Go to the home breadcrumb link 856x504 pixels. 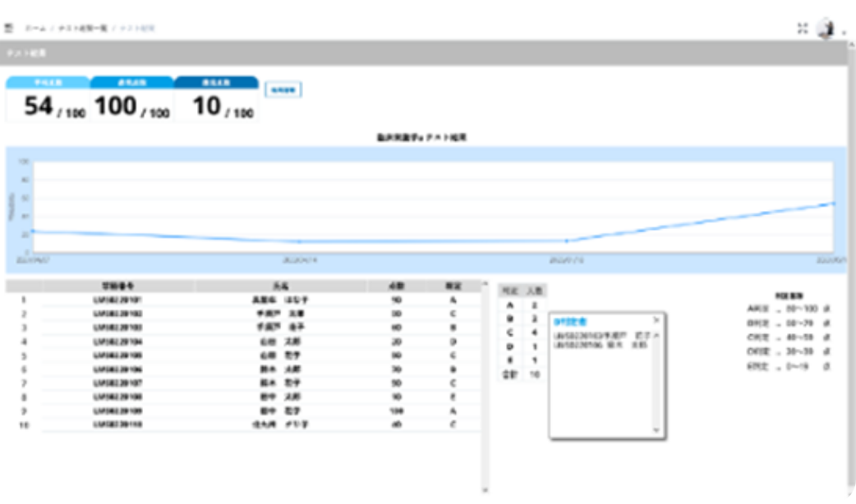pos(35,29)
